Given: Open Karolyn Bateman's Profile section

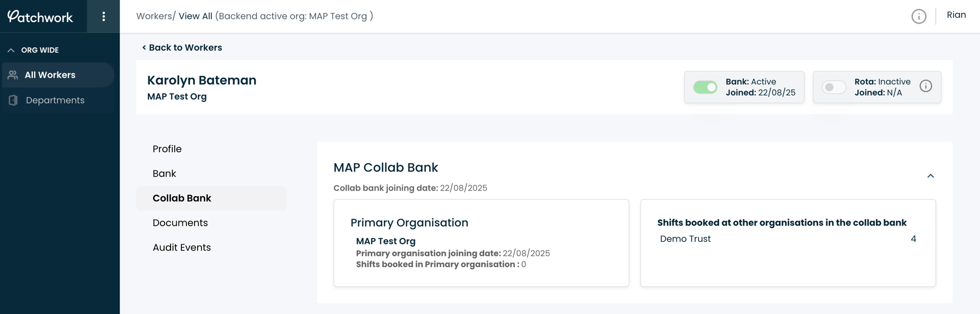Looking at the screenshot, I should click(167, 148).
